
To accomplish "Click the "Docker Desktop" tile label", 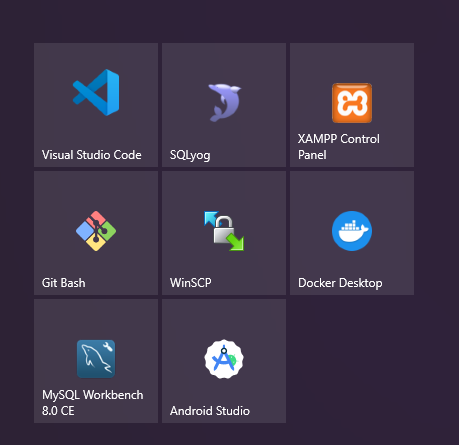I will click(x=340, y=283).
